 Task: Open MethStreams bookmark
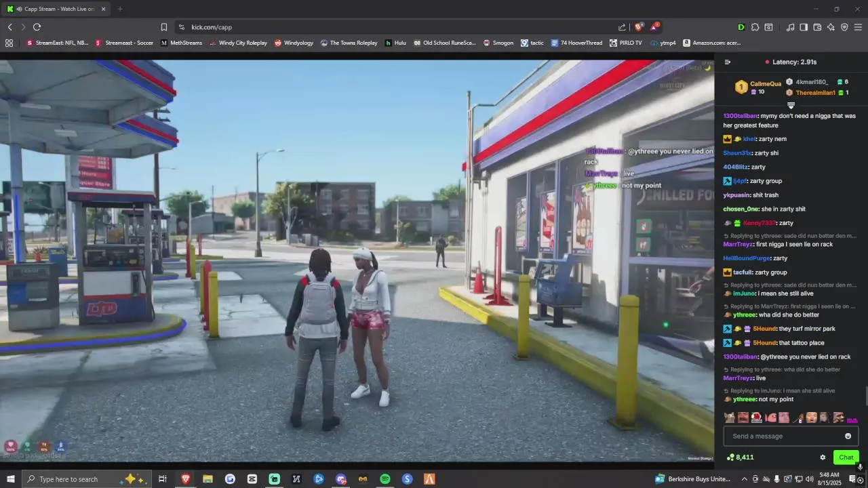[181, 43]
